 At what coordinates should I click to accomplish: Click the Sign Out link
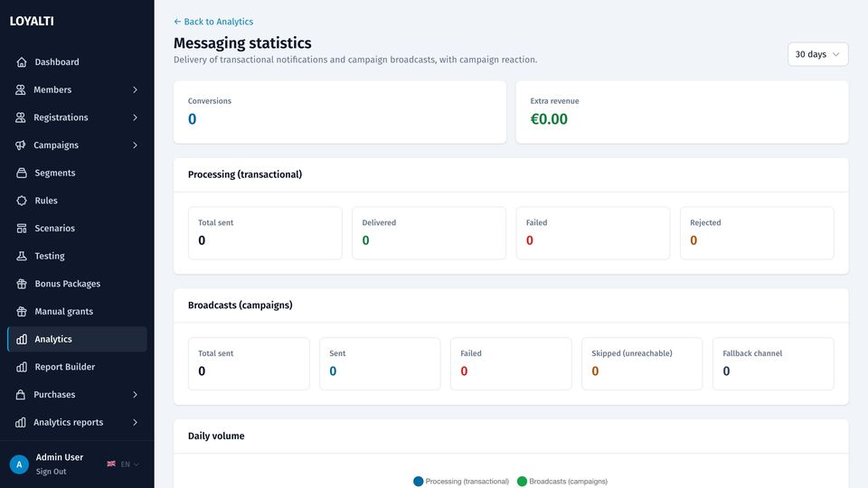point(51,472)
